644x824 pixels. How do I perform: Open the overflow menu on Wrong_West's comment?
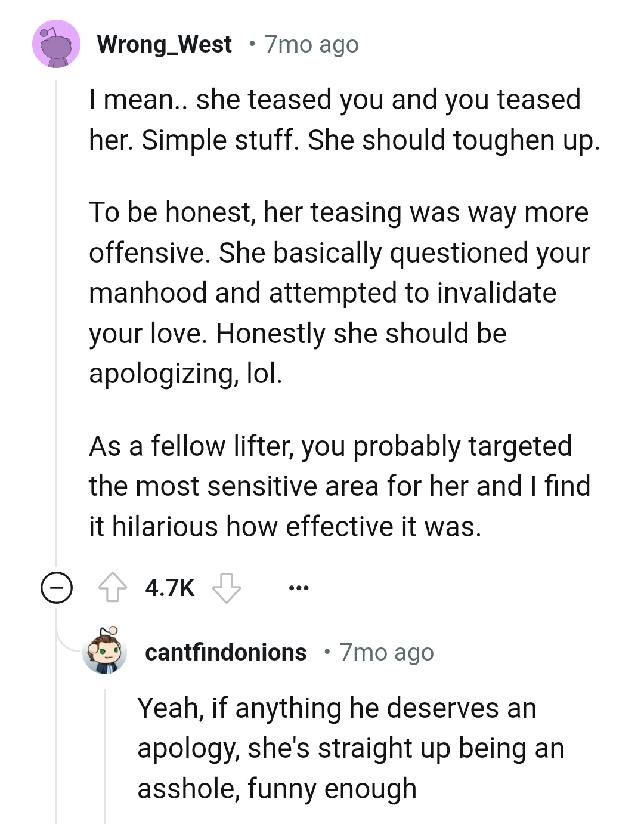[298, 588]
